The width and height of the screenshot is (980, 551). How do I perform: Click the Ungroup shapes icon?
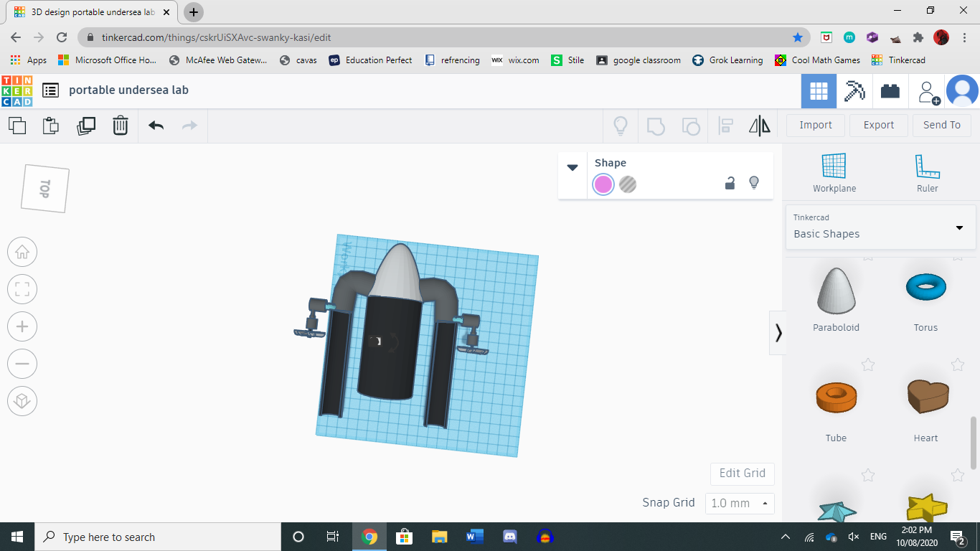pyautogui.click(x=690, y=126)
